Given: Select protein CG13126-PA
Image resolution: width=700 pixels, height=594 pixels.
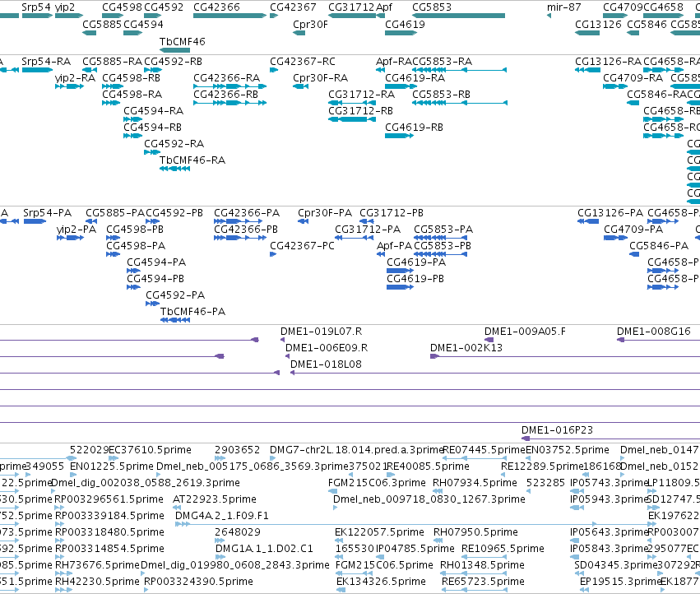Looking at the screenshot, I should tap(588, 221).
